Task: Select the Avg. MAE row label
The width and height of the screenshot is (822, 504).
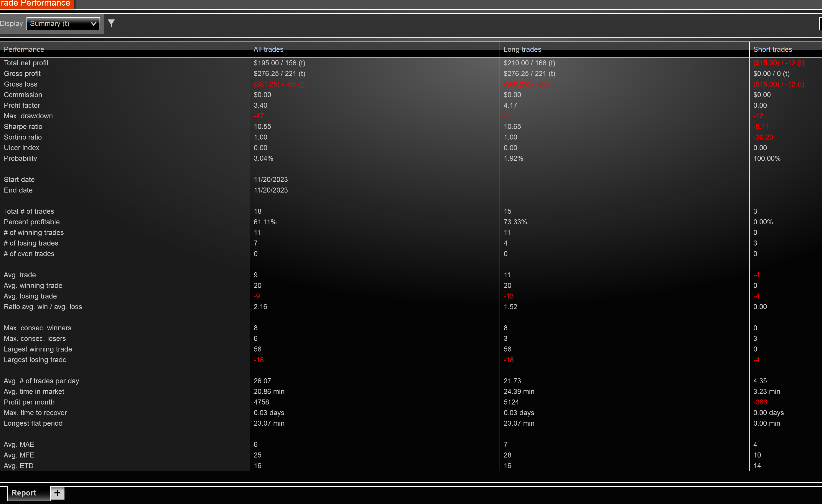Action: (19, 445)
